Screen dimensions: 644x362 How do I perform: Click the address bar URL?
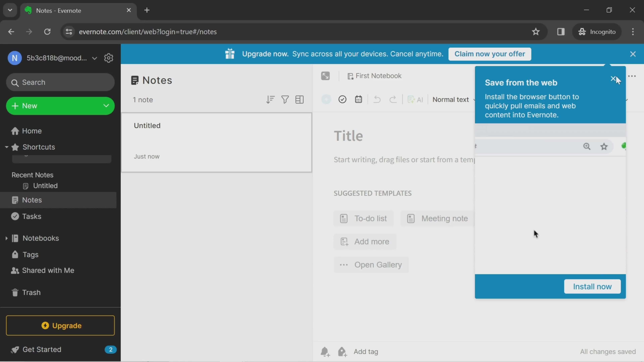click(148, 32)
